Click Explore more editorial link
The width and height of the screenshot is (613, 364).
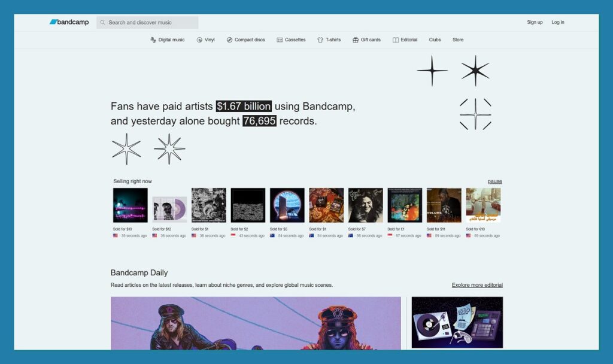pyautogui.click(x=477, y=285)
